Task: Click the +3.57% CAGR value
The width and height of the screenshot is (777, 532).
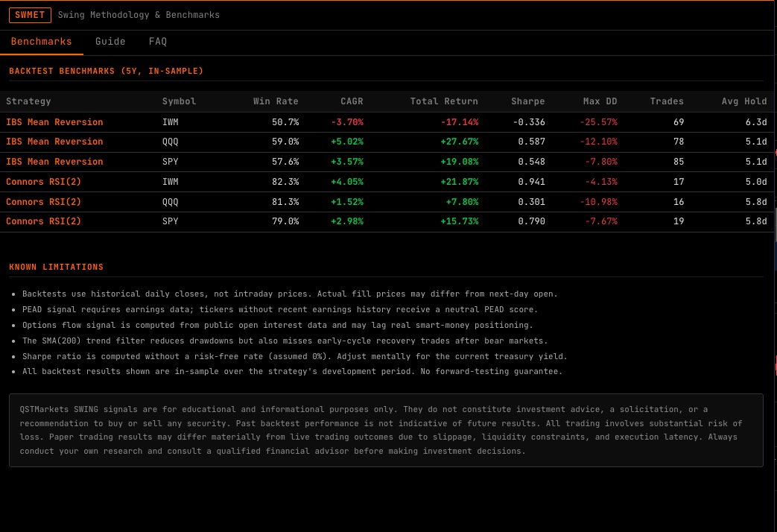Action: coord(347,162)
